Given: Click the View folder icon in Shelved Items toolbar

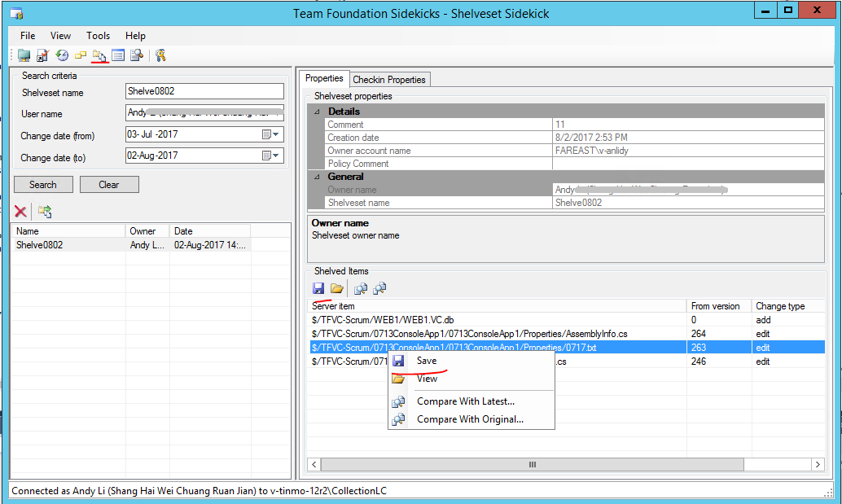Looking at the screenshot, I should tap(336, 289).
